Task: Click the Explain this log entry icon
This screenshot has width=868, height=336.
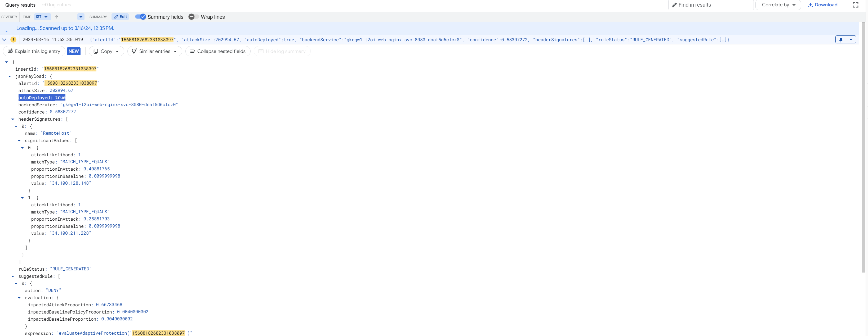Action: [x=10, y=51]
